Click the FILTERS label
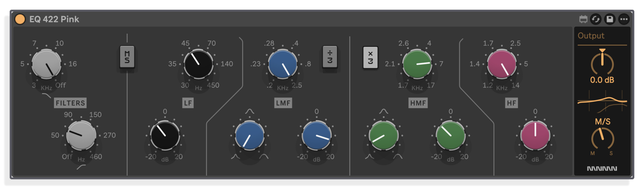 [x=70, y=103]
